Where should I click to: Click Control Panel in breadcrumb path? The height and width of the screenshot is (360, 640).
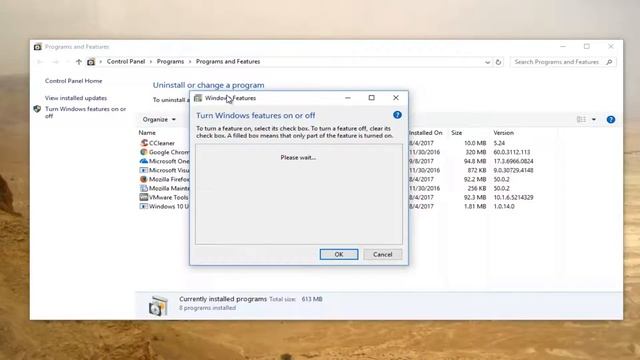126,62
